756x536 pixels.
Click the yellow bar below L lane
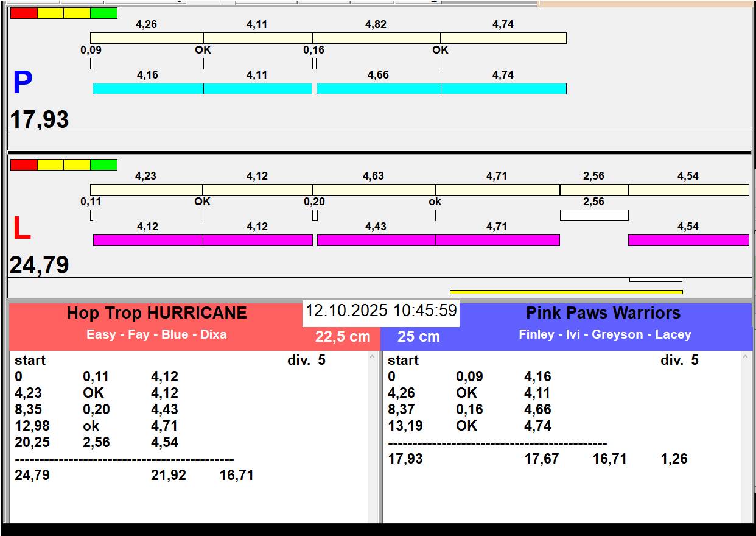point(565,292)
